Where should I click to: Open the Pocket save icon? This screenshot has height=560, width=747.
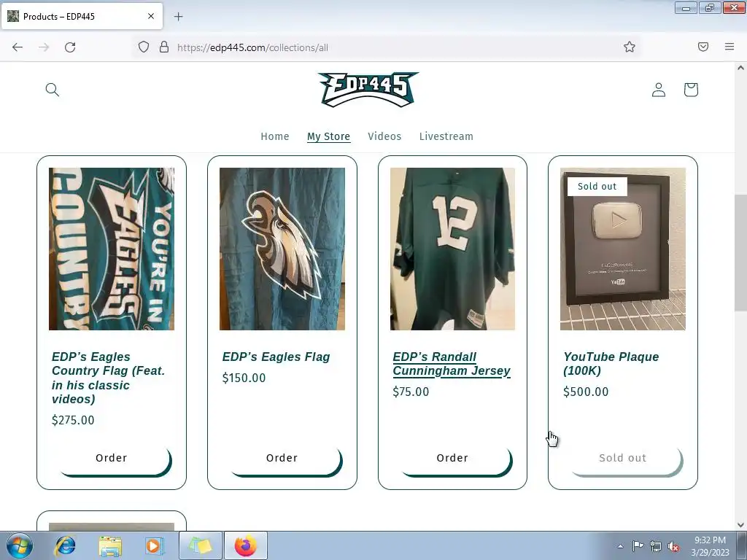[703, 47]
